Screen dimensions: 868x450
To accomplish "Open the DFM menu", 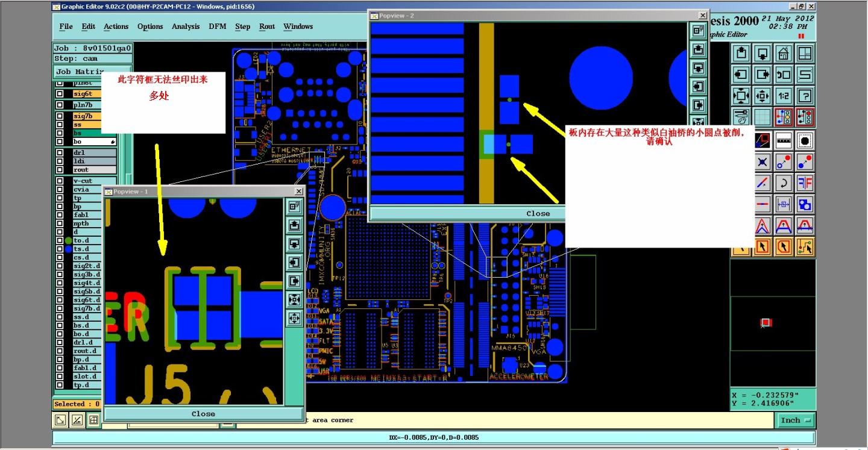I will tap(218, 27).
